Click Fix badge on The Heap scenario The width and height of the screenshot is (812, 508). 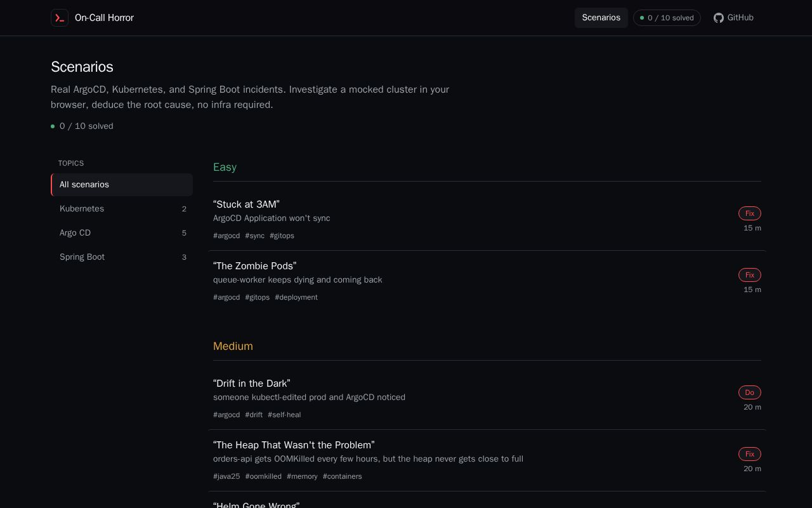pos(750,454)
